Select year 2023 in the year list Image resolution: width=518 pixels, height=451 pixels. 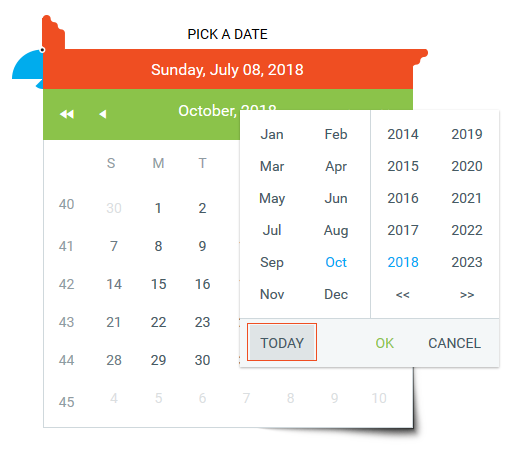467,262
